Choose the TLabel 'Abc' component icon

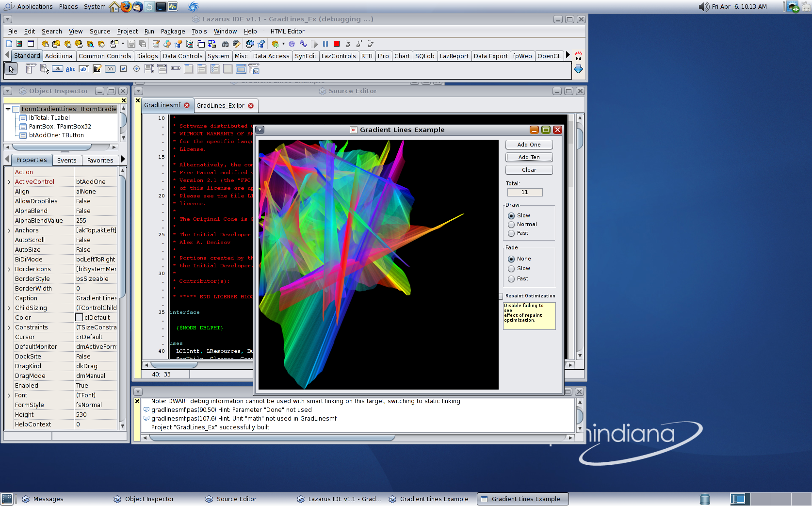pyautogui.click(x=70, y=69)
